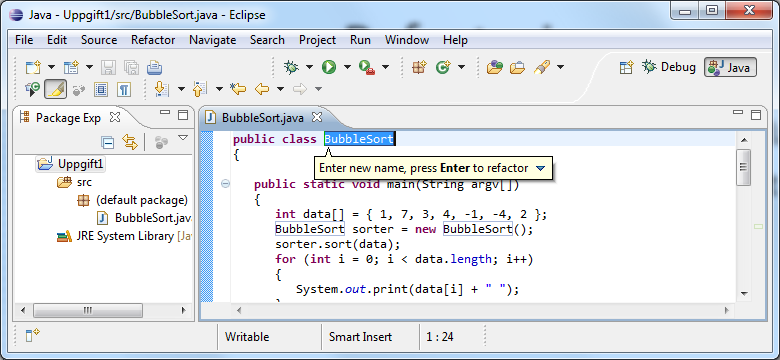Maximize the editor area
Viewport: 780px width, 360px height.
[x=756, y=115]
